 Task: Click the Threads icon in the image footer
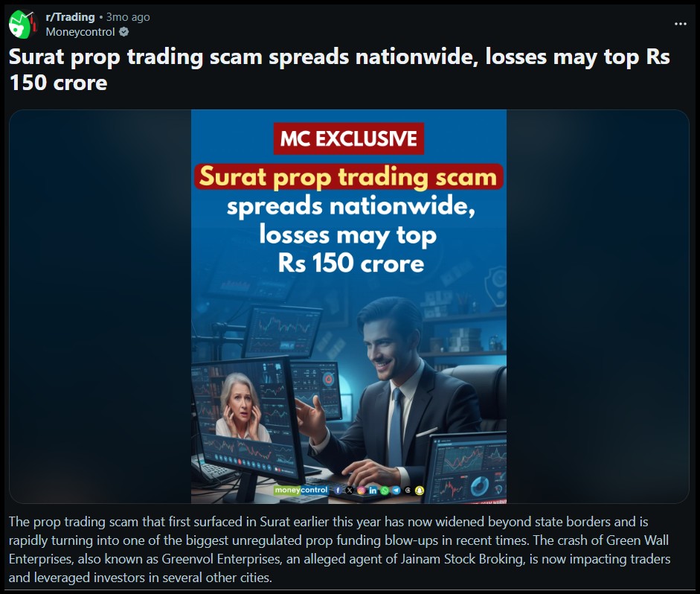pos(408,491)
